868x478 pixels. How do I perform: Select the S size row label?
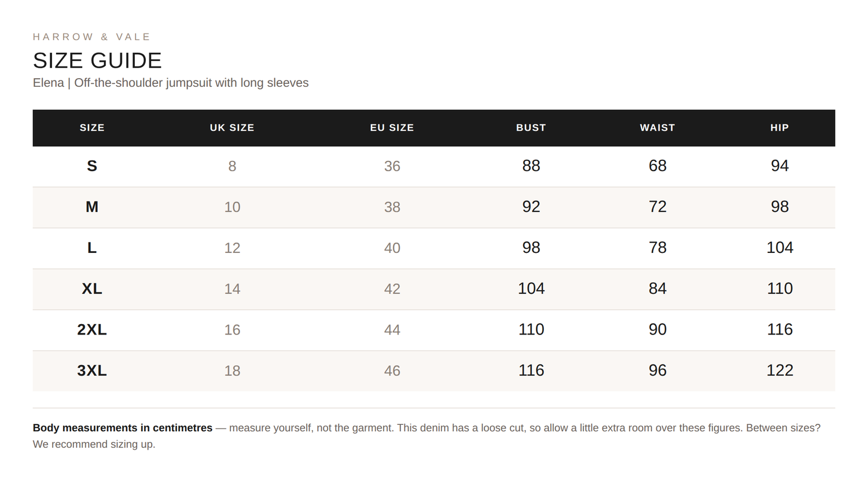point(92,166)
